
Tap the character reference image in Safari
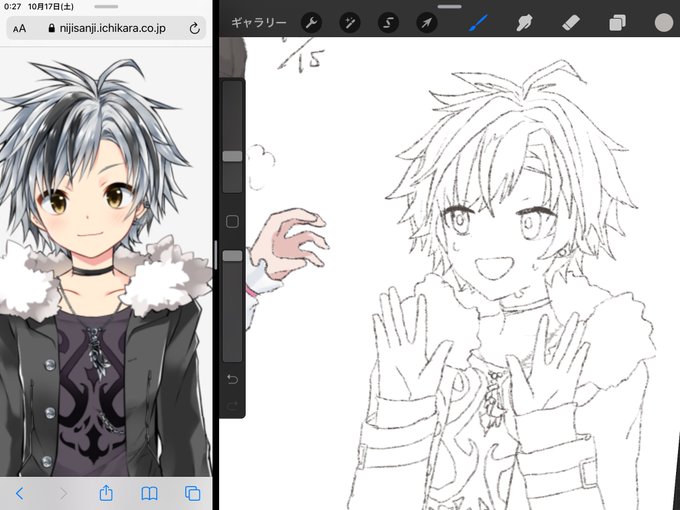[x=104, y=268]
